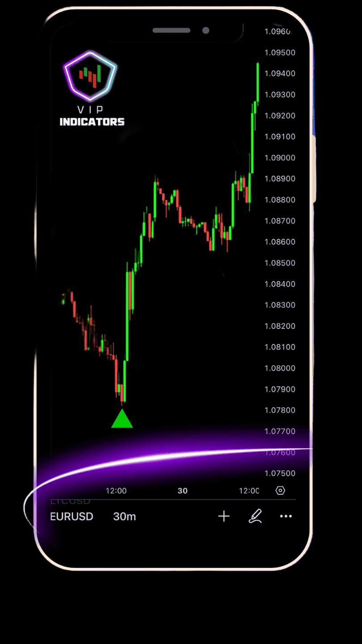Open the three-dot more options menu
Screen dimensions: 362x644
[286, 517]
